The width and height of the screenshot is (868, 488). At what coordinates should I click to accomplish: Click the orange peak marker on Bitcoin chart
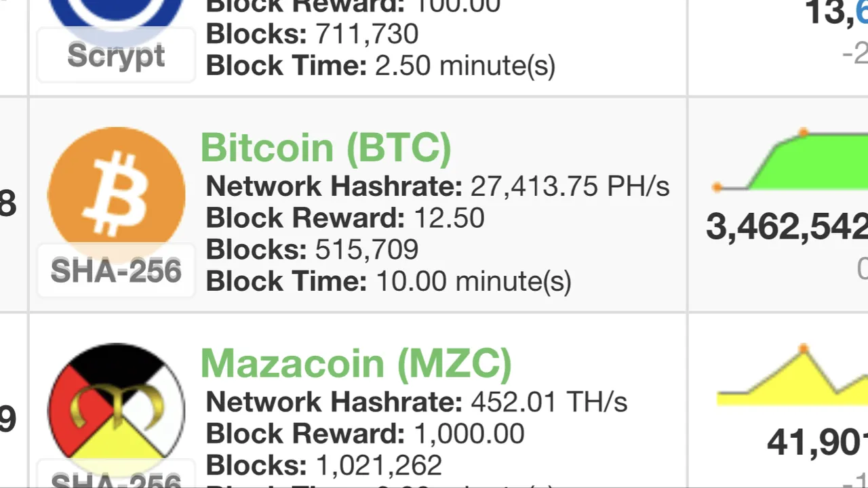coord(804,133)
